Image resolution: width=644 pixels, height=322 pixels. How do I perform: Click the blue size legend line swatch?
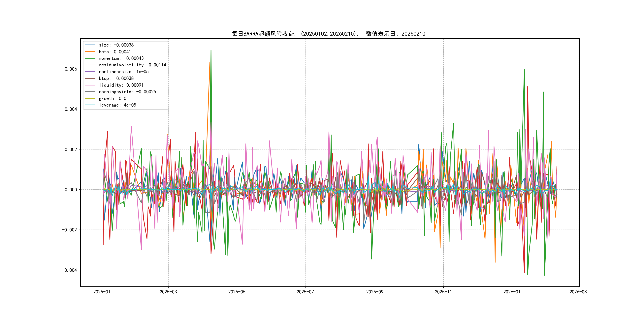[x=90, y=45]
